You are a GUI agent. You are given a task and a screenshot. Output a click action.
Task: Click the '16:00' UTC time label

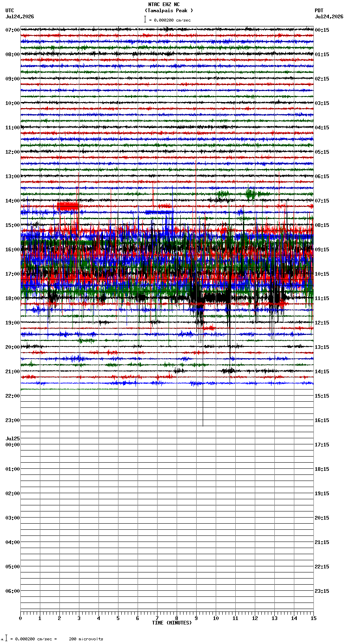(x=13, y=250)
